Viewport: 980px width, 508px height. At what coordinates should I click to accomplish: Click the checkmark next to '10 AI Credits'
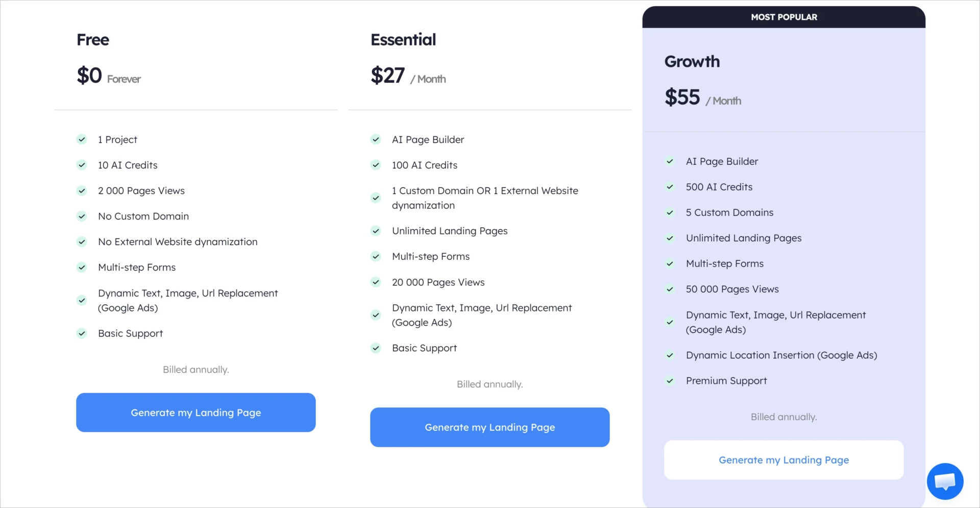coord(82,165)
